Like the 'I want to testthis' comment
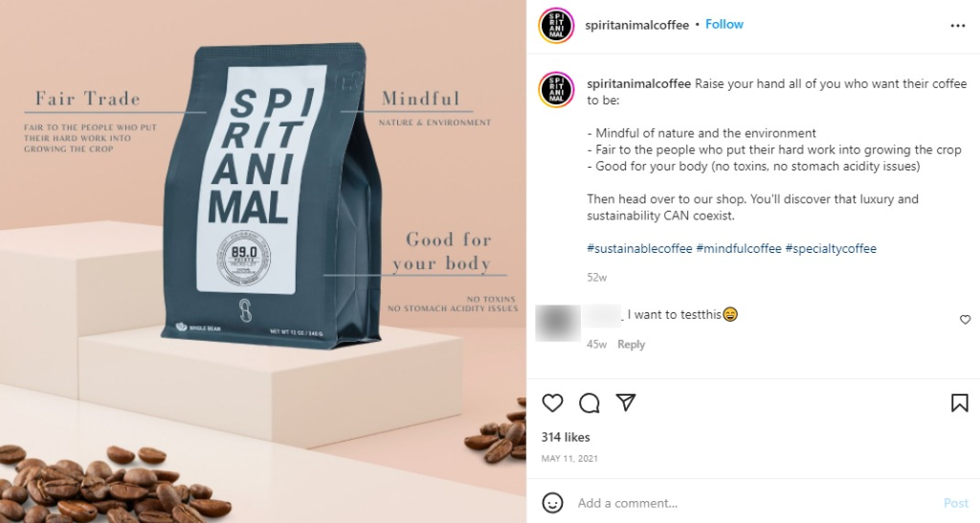Screen dimensions: 980x523 point(965,320)
